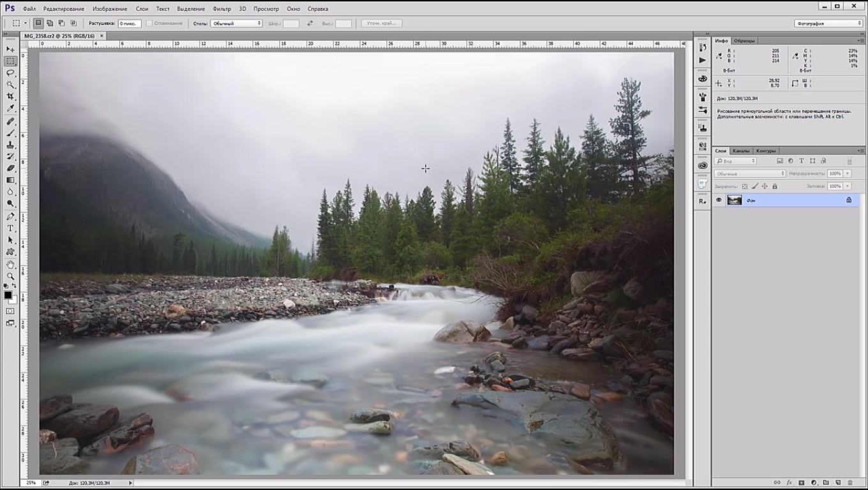
Task: Select the Custom Shape tool
Action: click(x=10, y=252)
